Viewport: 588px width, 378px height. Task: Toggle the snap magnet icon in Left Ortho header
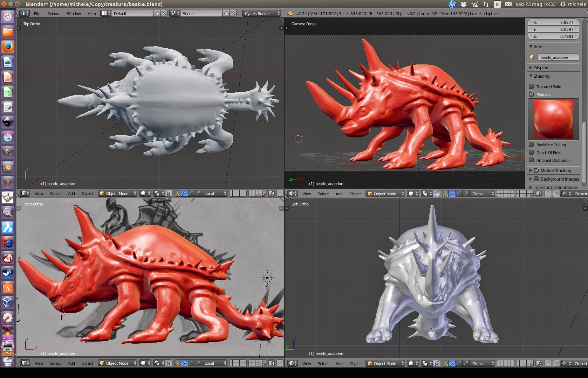click(556, 363)
